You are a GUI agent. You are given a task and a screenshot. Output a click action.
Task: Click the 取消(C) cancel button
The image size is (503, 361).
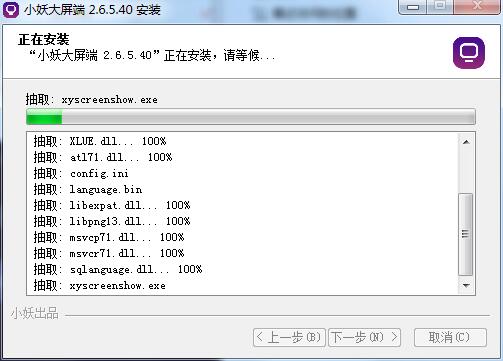click(450, 337)
